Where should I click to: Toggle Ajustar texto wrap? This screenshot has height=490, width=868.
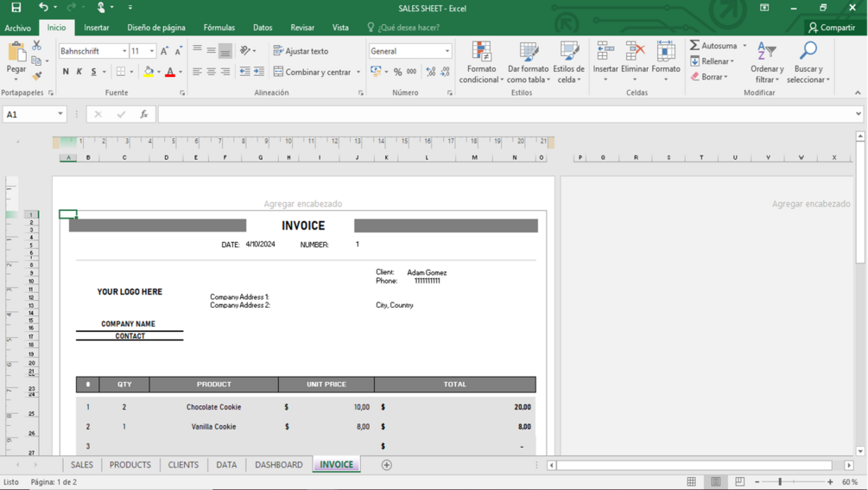coord(301,51)
